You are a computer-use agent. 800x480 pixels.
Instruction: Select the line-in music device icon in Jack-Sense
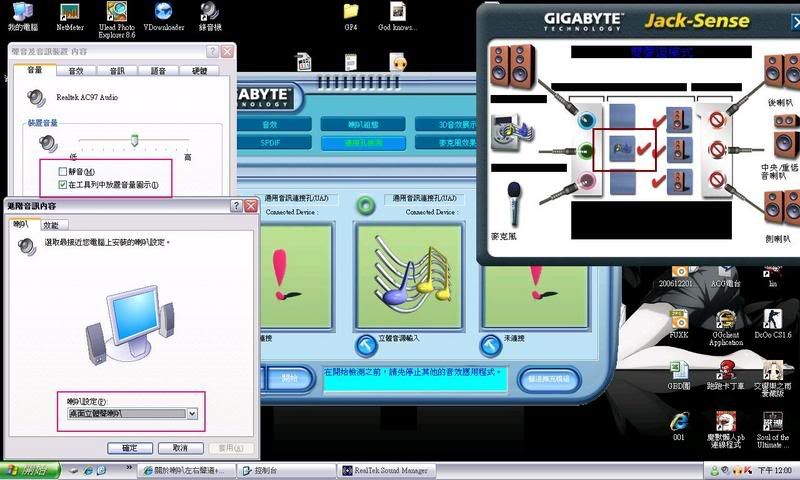pos(512,133)
